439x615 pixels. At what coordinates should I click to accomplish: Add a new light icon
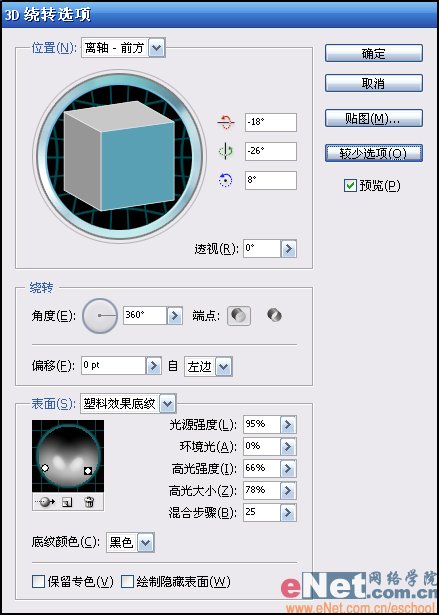tap(67, 502)
